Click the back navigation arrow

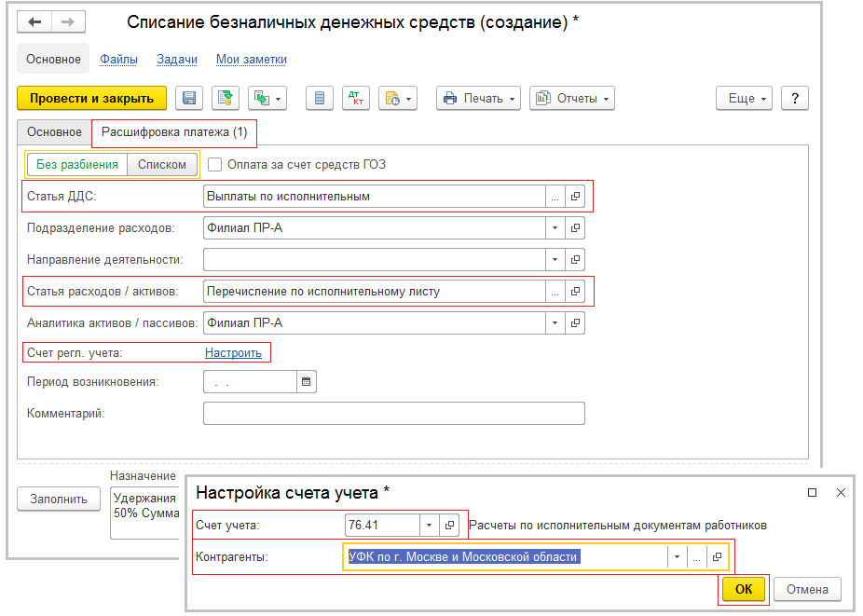(35, 22)
